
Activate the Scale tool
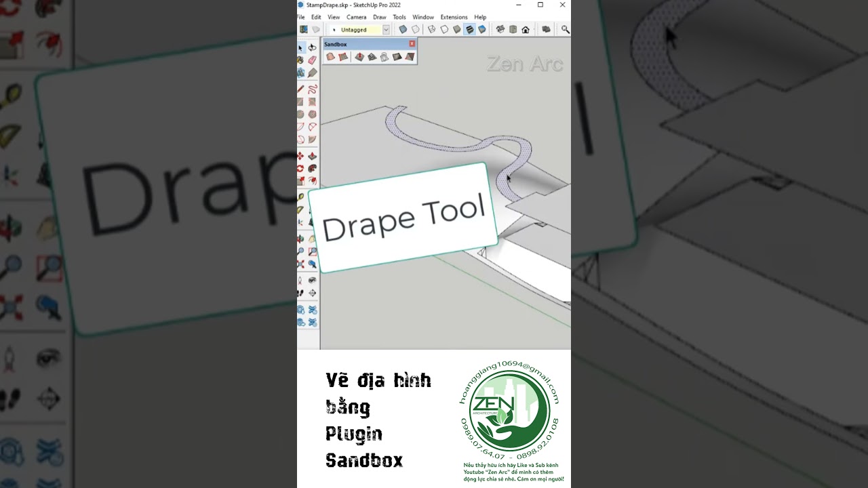300,181
